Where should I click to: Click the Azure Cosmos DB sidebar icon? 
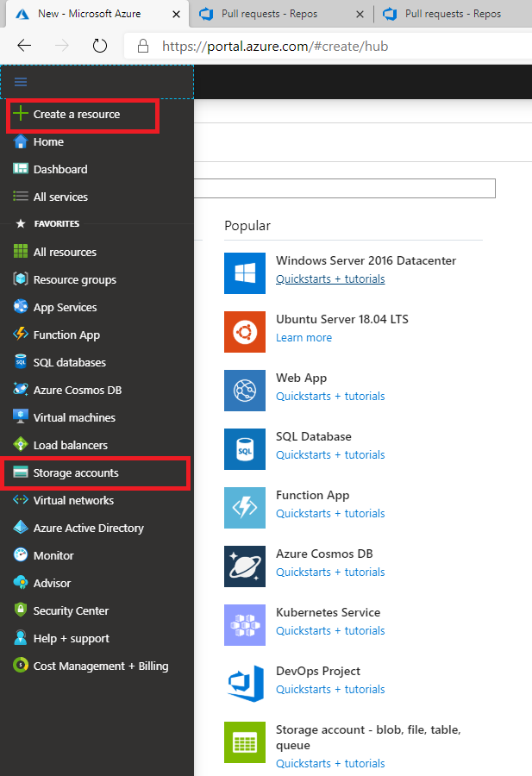[21, 390]
